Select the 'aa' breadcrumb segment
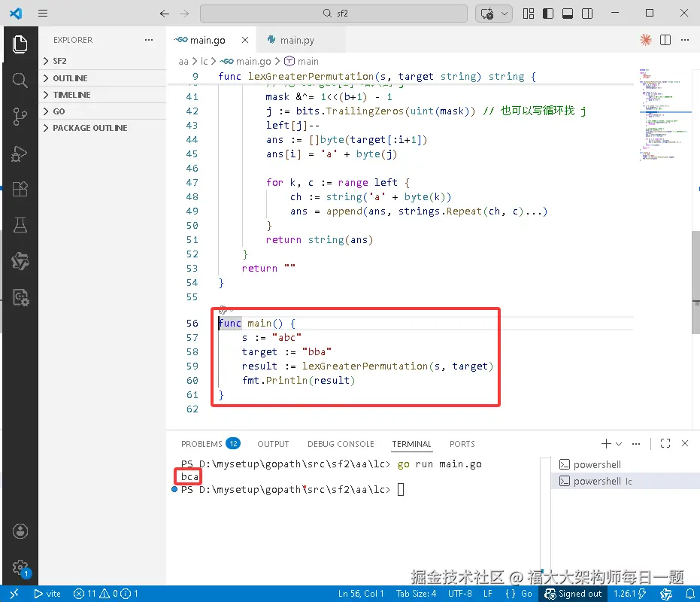Image resolution: width=700 pixels, height=602 pixels. coord(183,61)
